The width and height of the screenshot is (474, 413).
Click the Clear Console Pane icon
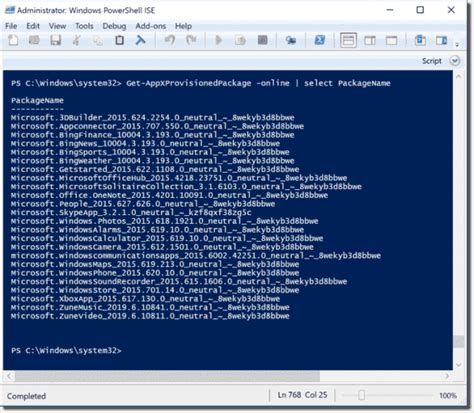pyautogui.click(x=141, y=41)
